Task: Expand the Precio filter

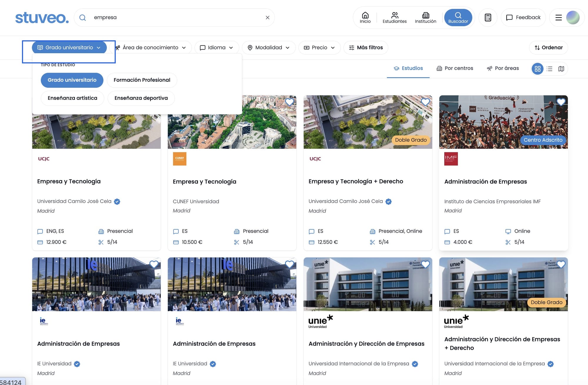Action: (x=319, y=48)
